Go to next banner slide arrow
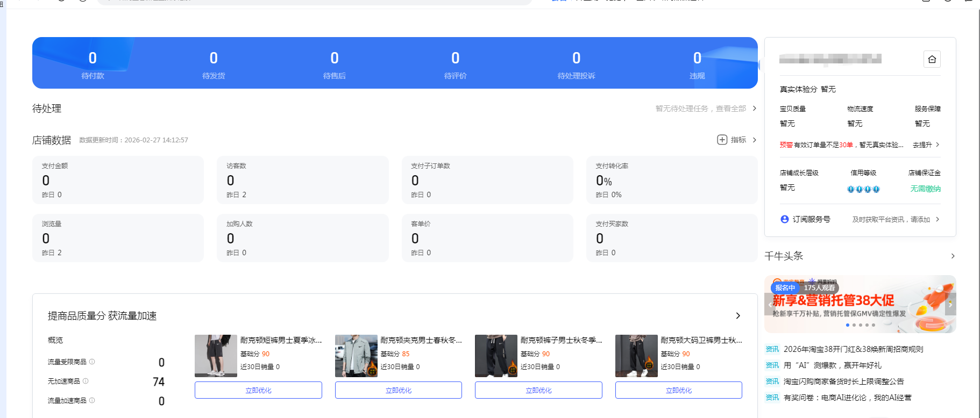 click(x=950, y=304)
